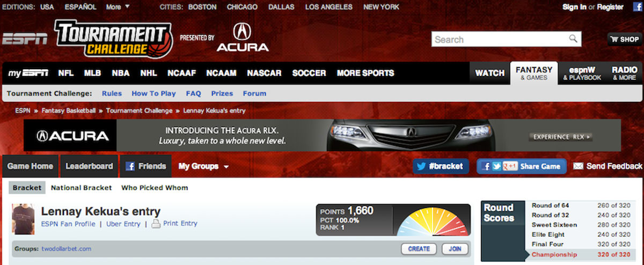Select the National Bracket sub-tab

click(82, 188)
